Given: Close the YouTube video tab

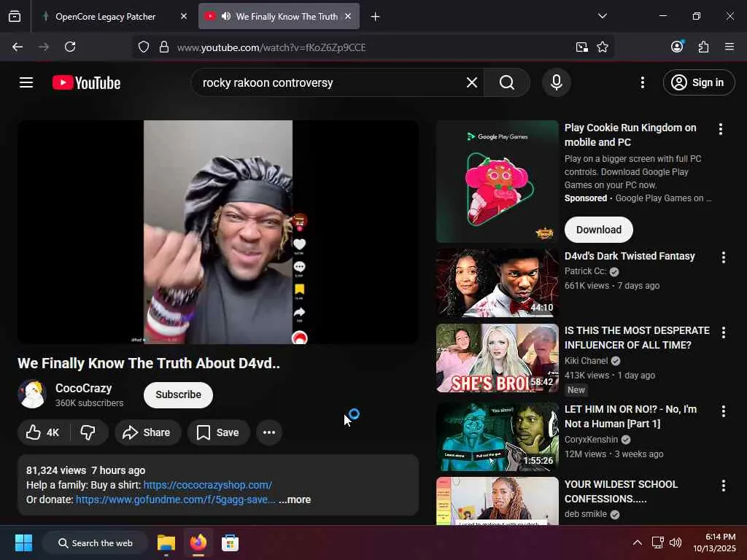Looking at the screenshot, I should (x=348, y=17).
